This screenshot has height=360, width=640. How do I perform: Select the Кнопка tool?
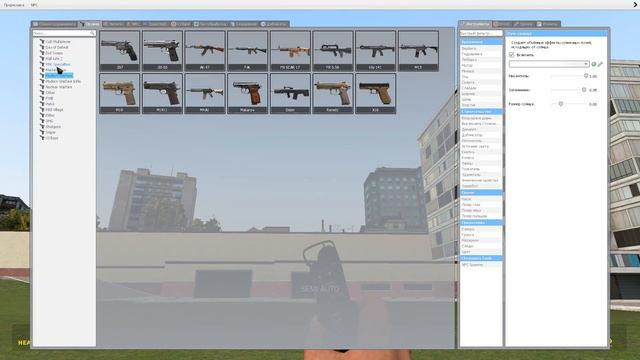pos(481,152)
